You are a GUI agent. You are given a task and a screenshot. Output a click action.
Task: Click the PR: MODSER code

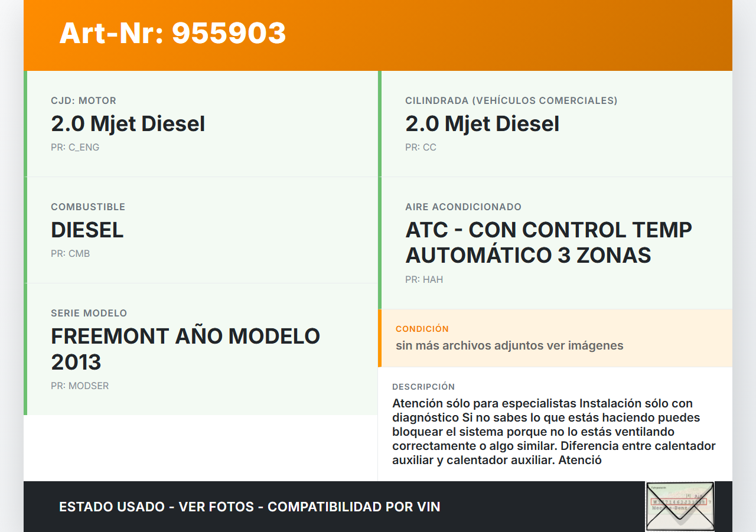coord(80,386)
